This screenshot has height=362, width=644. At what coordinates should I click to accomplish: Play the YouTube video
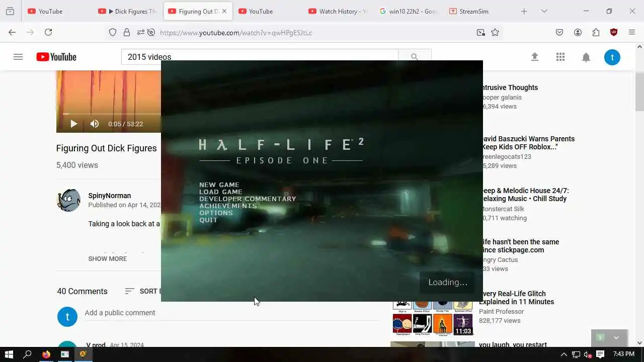click(x=73, y=124)
